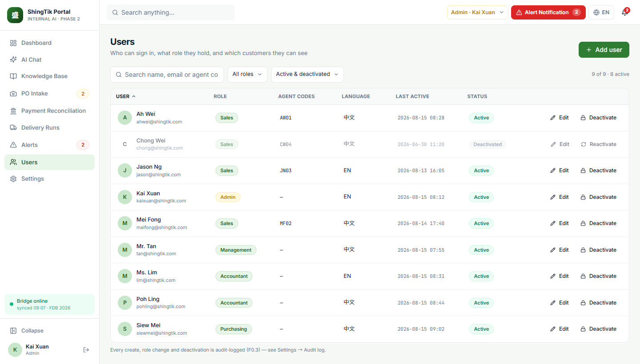Click the AI Chat sparkle icon
This screenshot has width=640, height=364.
[x=13, y=59]
